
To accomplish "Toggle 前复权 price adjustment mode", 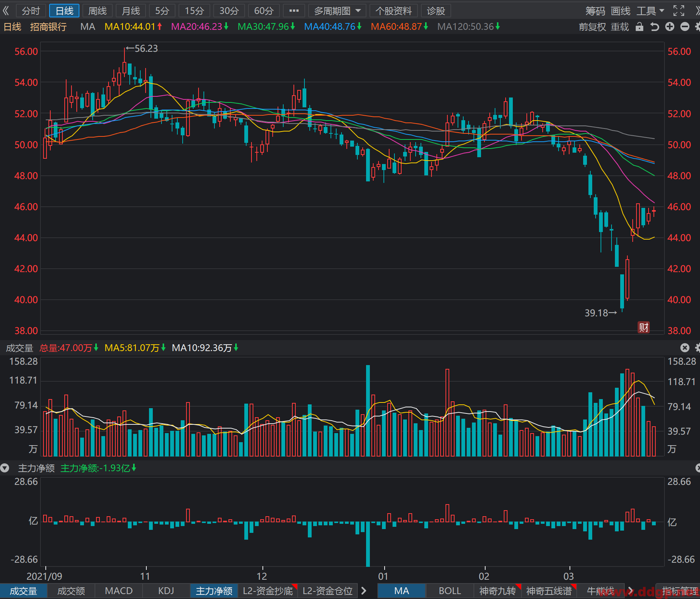I will [592, 27].
